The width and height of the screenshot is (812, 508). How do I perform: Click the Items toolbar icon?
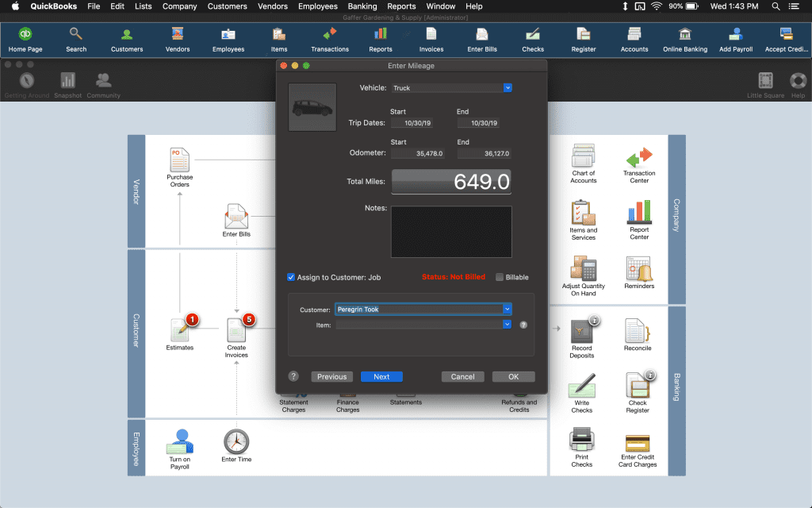[279, 40]
